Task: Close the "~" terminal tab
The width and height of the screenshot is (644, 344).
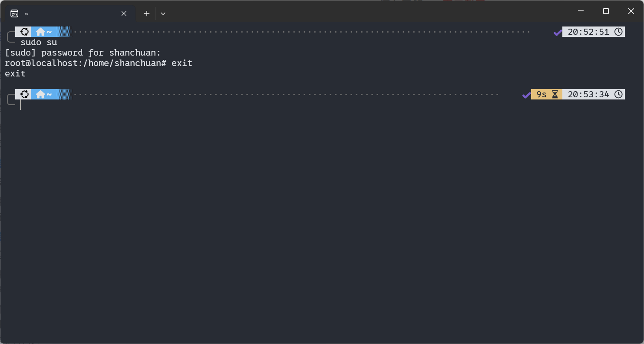Action: [124, 13]
